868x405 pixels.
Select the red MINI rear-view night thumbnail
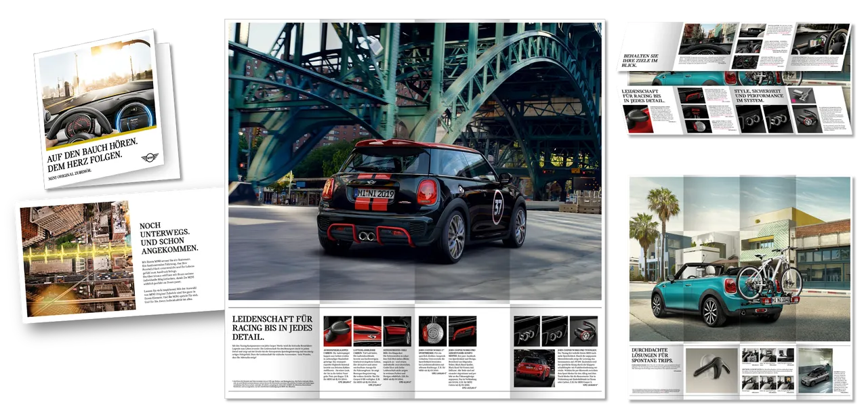coord(534,368)
